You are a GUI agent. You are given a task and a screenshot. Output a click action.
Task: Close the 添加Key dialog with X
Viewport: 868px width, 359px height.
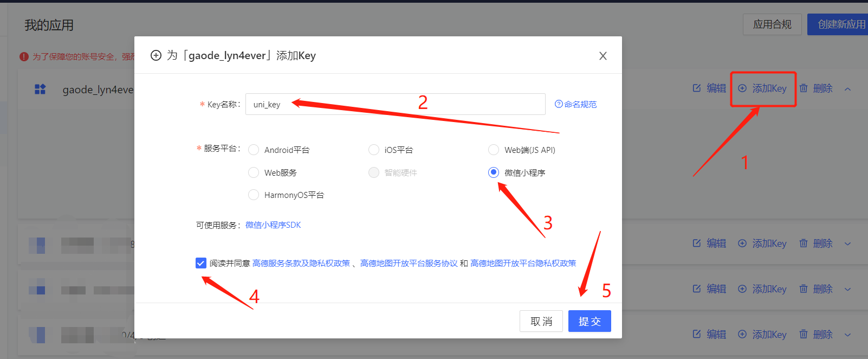(x=603, y=56)
